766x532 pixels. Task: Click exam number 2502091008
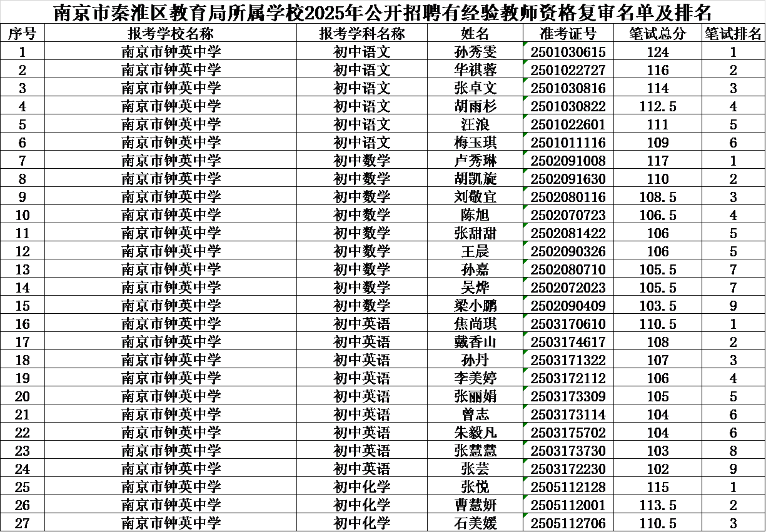coord(568,161)
